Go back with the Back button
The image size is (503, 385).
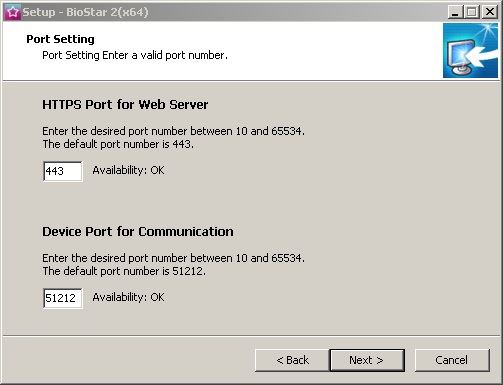[x=292, y=360]
